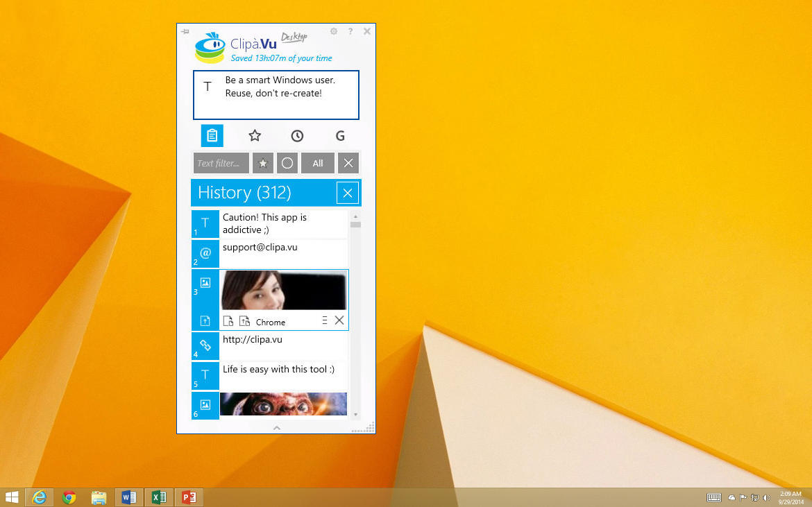Switch to the recent clock tab
The height and width of the screenshot is (507, 812).
pyautogui.click(x=297, y=135)
